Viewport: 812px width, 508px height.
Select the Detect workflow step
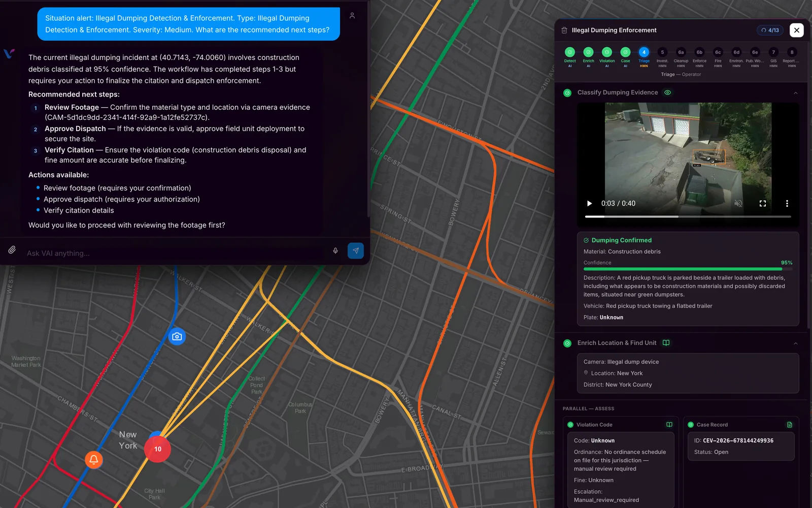tap(570, 57)
